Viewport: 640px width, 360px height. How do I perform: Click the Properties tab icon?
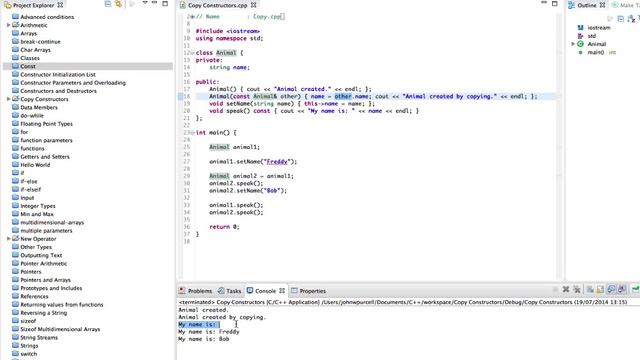[294, 291]
